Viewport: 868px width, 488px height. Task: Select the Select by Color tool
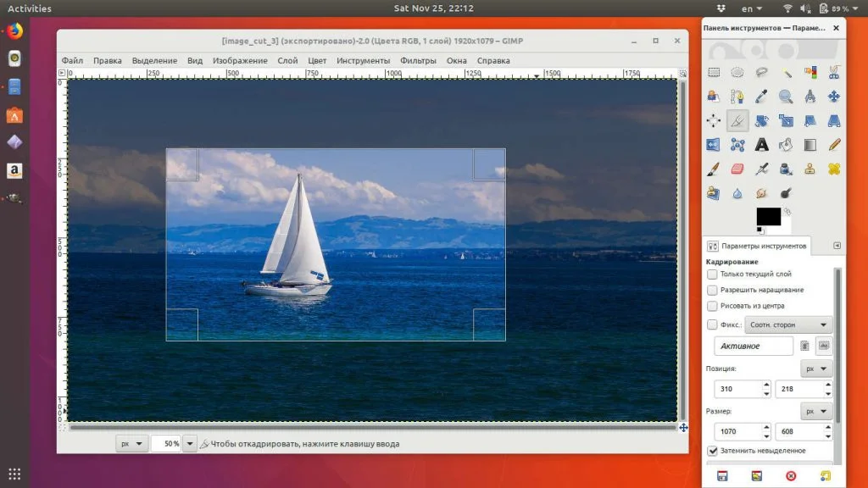pos(810,73)
